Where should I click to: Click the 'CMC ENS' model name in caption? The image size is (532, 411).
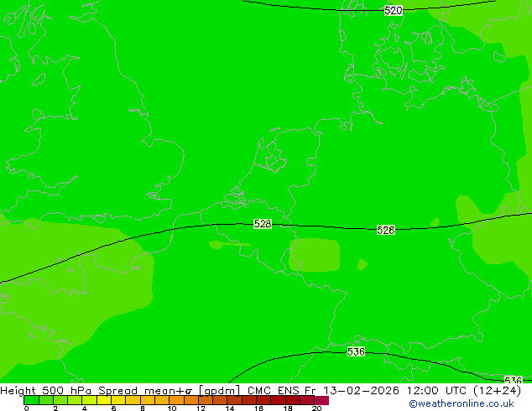273,391
